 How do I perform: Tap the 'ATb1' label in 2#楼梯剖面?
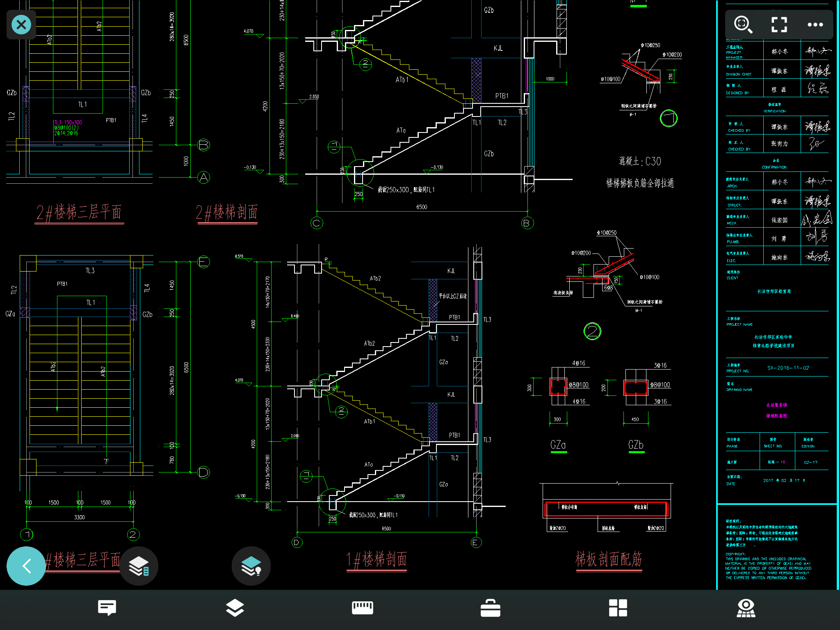coord(402,80)
